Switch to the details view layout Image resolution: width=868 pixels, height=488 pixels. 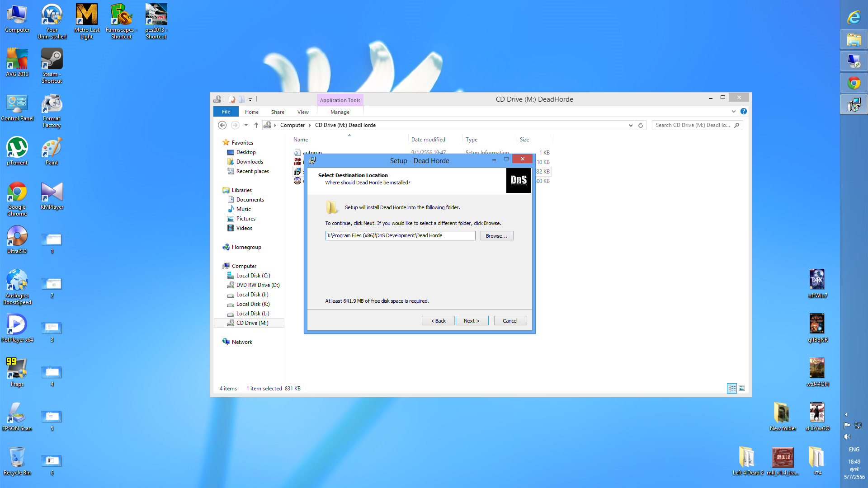click(732, 388)
